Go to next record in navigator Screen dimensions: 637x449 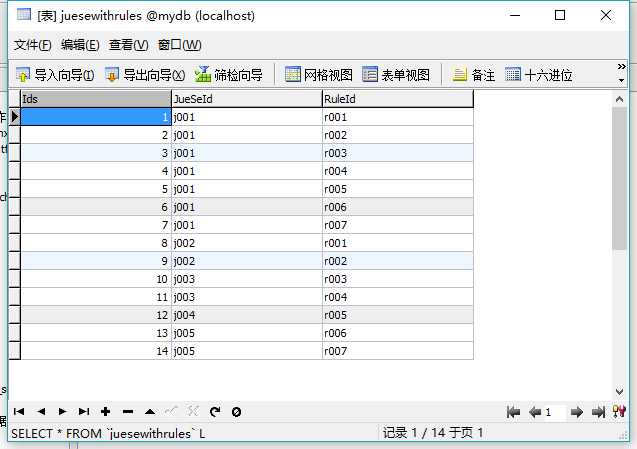[x=62, y=412]
